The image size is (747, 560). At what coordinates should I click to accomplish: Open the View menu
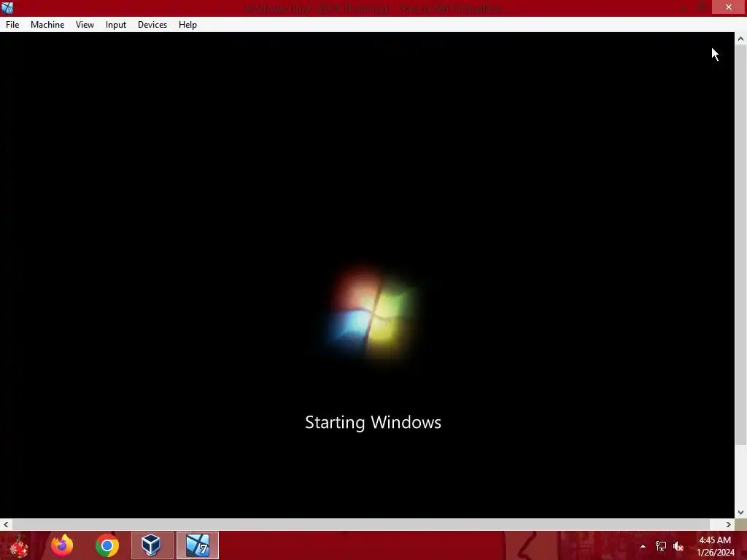pyautogui.click(x=85, y=25)
